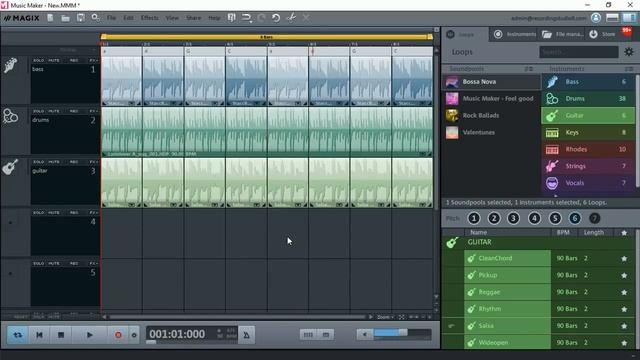Open FX dropdown on track 4
640x360 pixels.
pyautogui.click(x=93, y=213)
